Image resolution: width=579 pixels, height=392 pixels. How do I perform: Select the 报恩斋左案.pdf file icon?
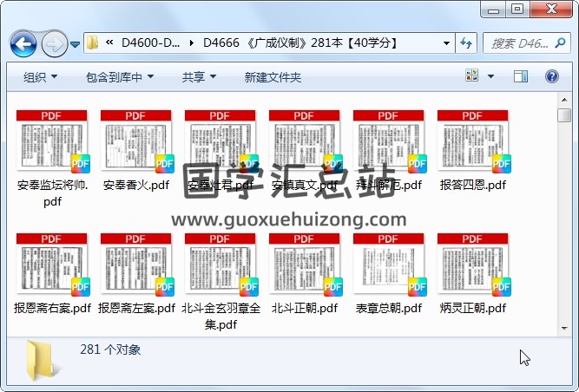point(136,265)
